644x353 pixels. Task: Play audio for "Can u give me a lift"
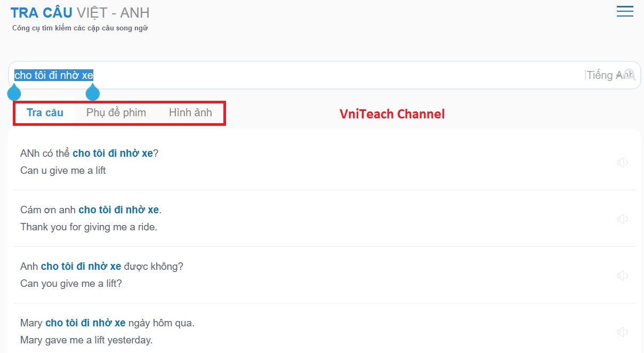tap(622, 163)
